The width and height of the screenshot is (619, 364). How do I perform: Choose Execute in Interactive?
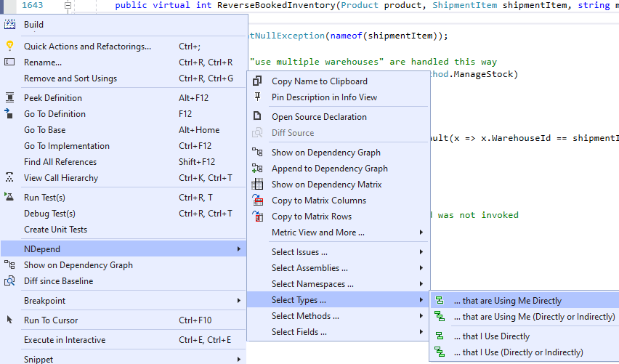coord(124,339)
